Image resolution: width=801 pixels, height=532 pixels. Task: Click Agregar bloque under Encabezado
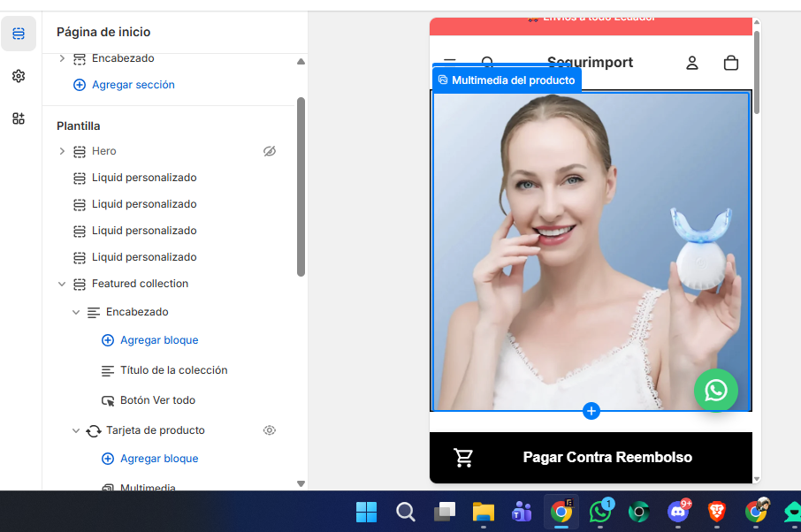tap(158, 340)
